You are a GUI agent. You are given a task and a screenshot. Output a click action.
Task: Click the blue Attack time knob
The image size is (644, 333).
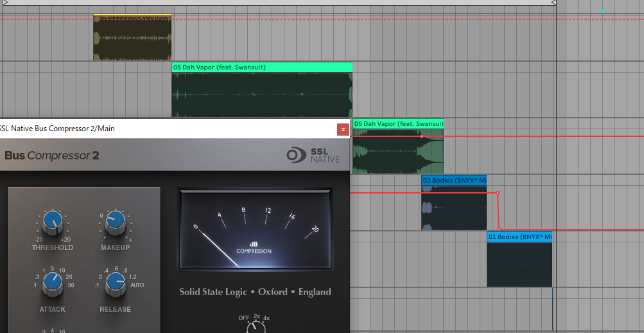[x=53, y=283]
